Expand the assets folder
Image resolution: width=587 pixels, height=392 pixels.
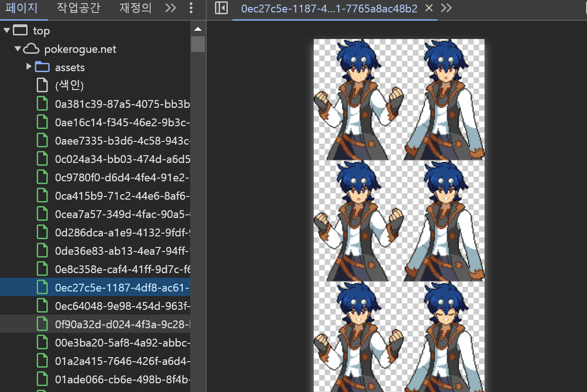coord(29,67)
